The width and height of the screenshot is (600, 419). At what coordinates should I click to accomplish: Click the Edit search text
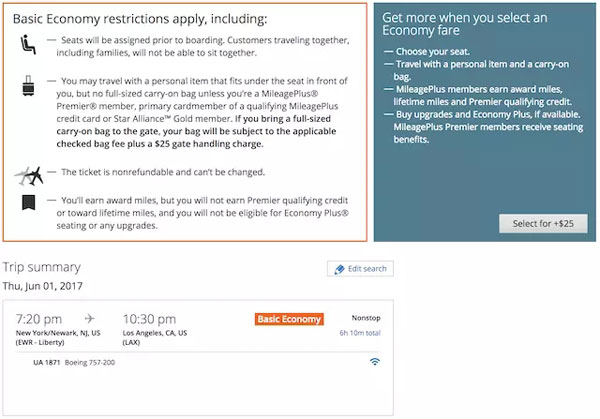tap(366, 269)
